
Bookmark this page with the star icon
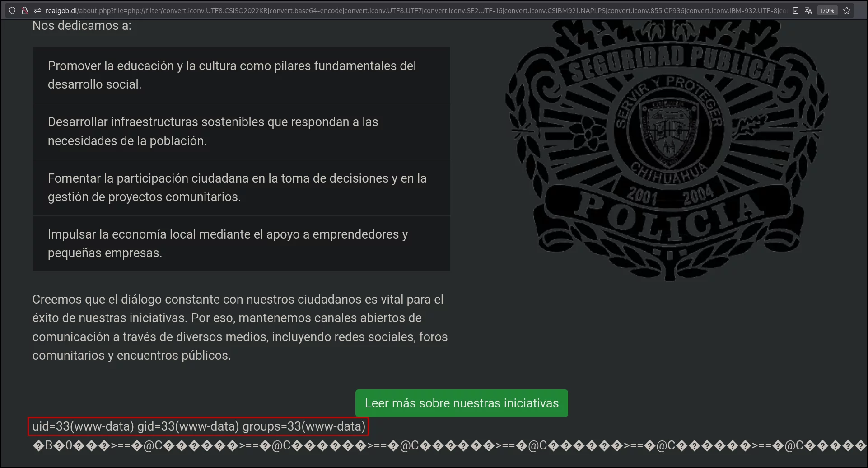point(847,10)
